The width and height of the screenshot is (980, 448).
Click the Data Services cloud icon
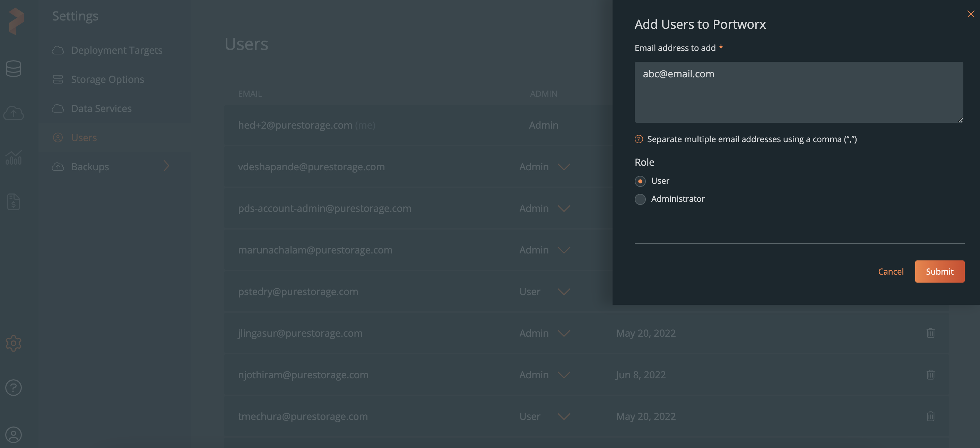(x=58, y=109)
